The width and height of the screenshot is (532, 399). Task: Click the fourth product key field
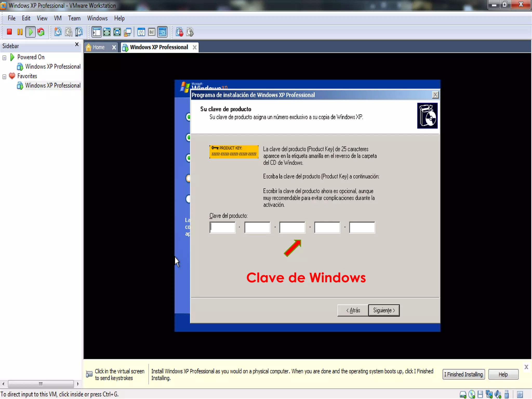tap(327, 227)
